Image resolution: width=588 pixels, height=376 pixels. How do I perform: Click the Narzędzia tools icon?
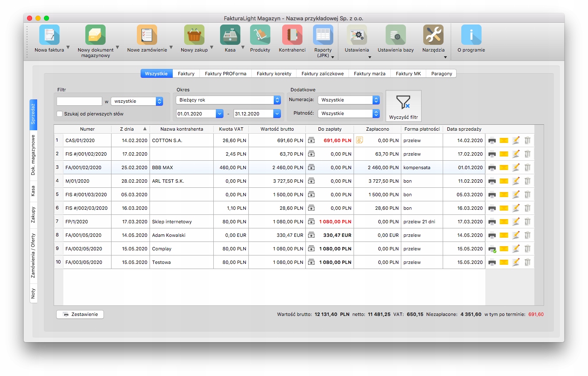pyautogui.click(x=433, y=35)
